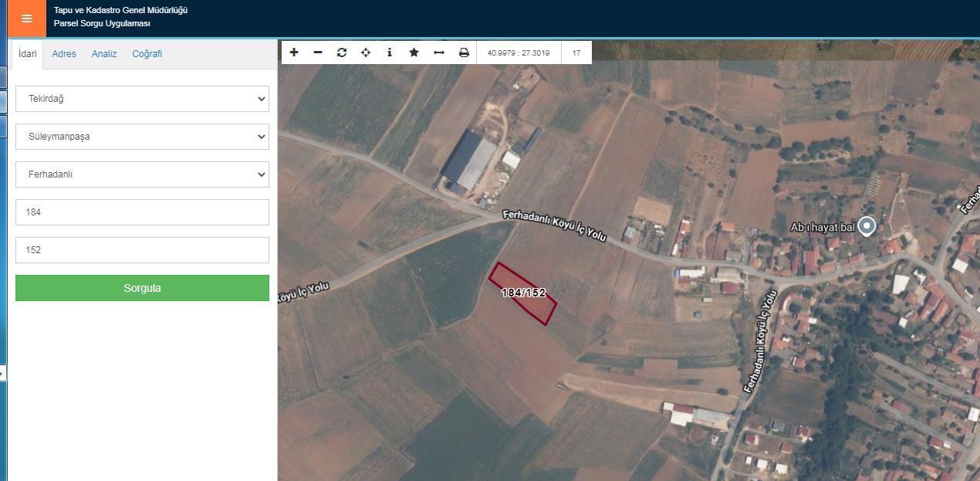The width and height of the screenshot is (980, 481).
Task: Open the Süleymanpaşa district dropdown
Action: (142, 137)
